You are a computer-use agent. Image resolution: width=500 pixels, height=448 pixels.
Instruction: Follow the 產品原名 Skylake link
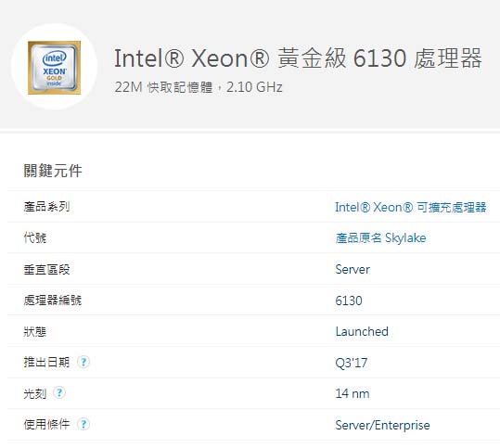(380, 237)
